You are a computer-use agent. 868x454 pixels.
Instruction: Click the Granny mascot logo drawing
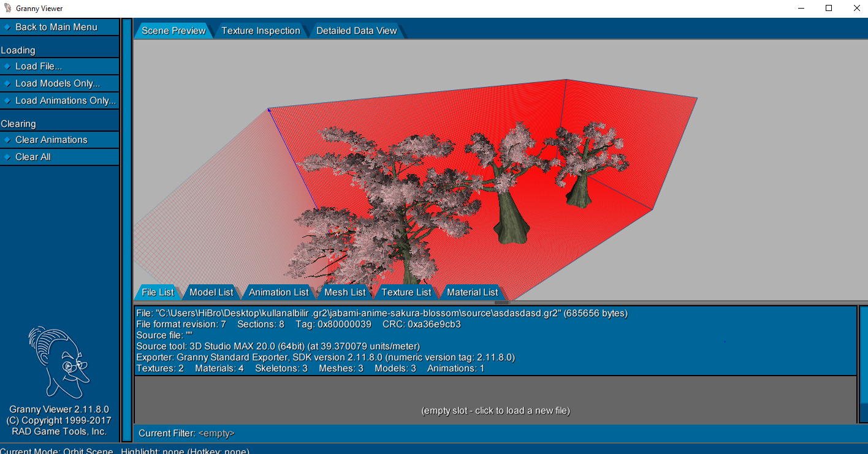pyautogui.click(x=58, y=361)
